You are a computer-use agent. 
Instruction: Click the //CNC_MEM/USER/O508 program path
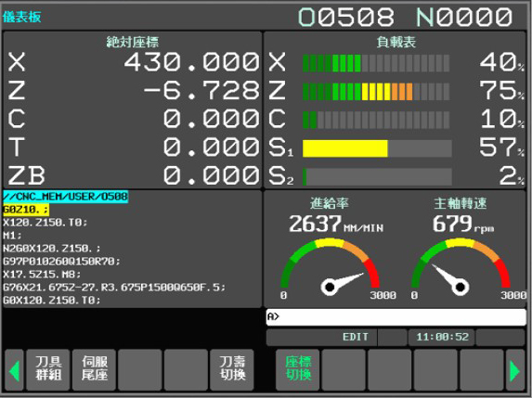click(x=66, y=197)
